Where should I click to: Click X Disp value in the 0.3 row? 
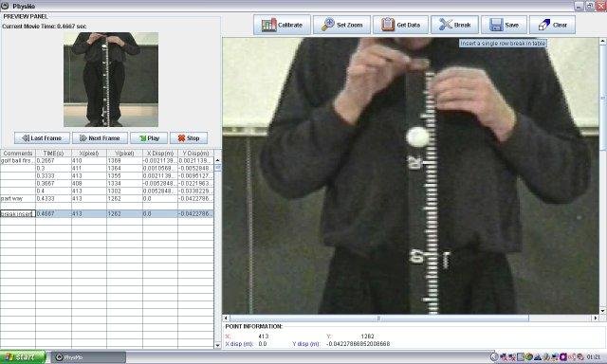tap(160, 169)
